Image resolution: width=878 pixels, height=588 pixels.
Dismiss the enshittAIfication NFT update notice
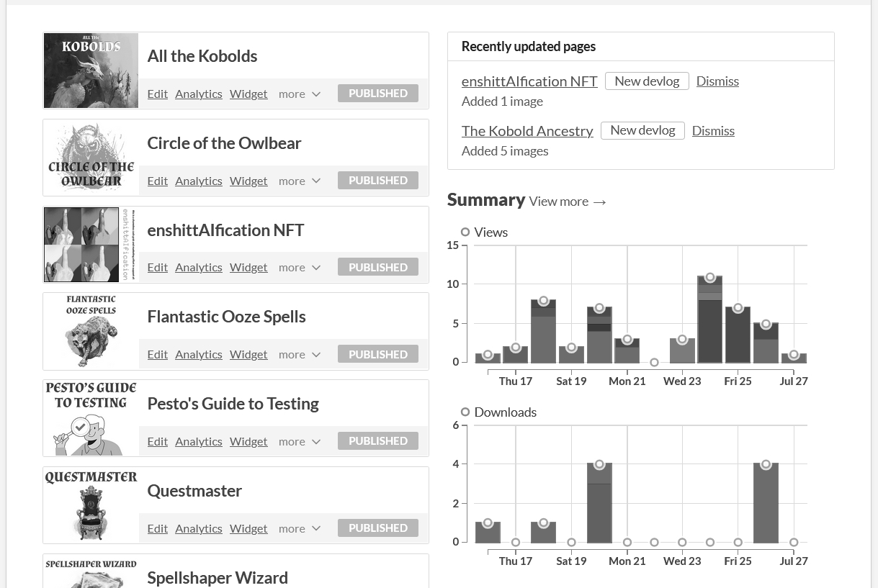pyautogui.click(x=717, y=81)
